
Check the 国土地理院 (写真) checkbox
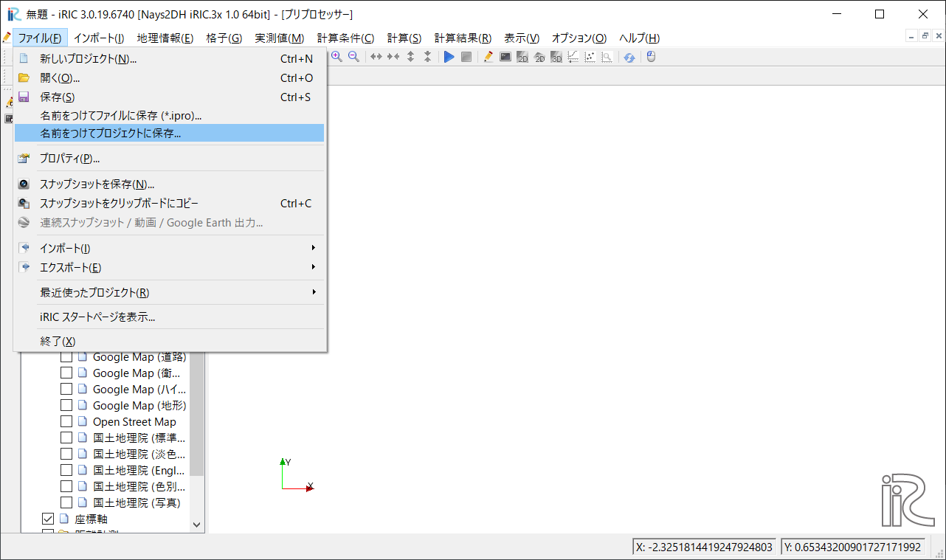click(66, 503)
